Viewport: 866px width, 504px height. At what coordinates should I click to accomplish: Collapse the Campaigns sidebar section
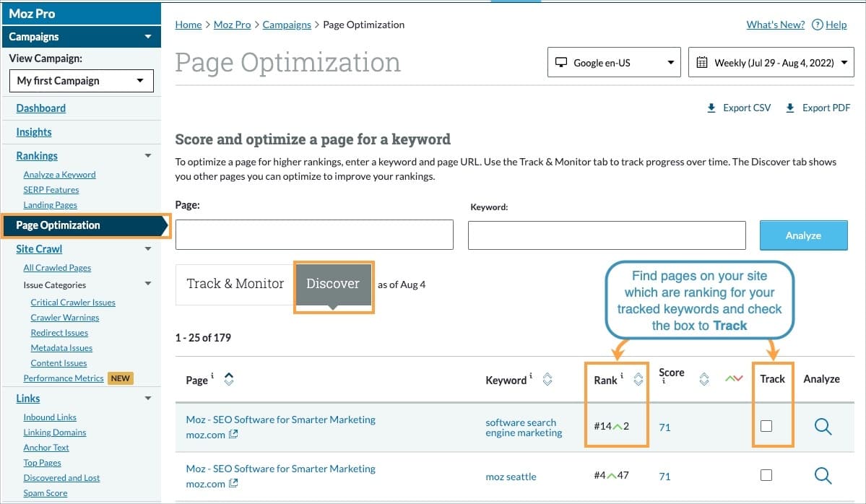tap(150, 36)
